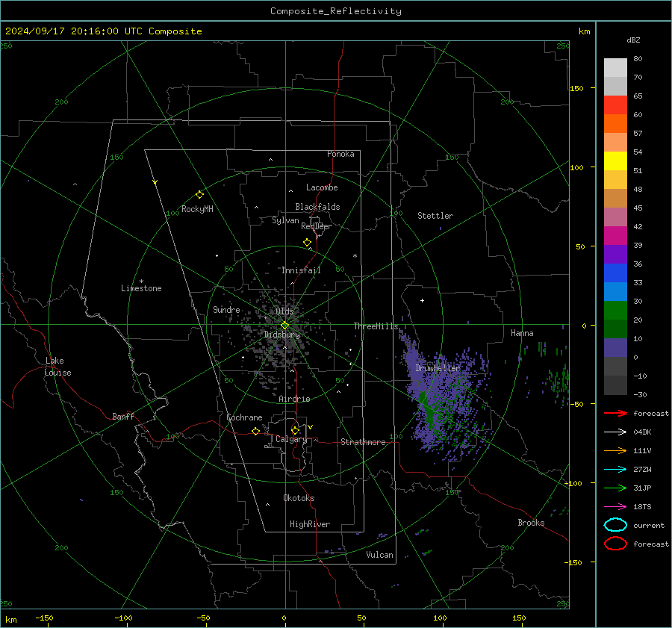Click the cyan 27ZW arrow in legend

coord(615,470)
